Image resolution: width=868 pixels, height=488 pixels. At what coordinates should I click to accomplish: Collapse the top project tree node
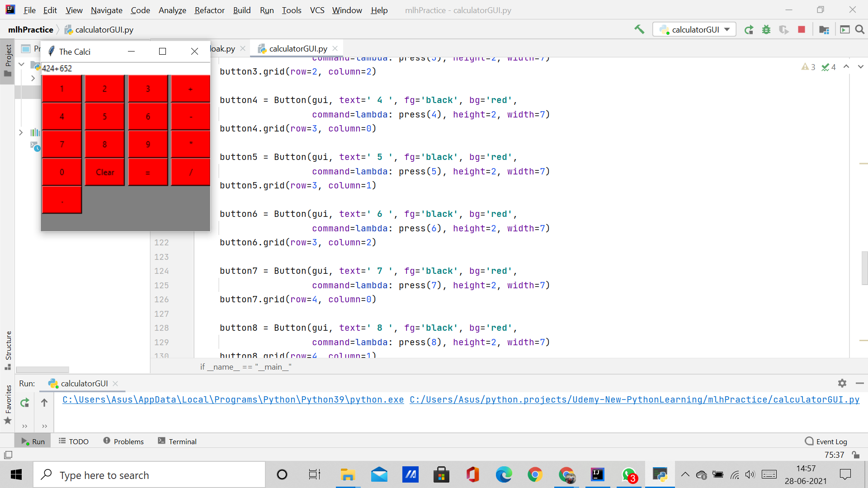(x=21, y=65)
